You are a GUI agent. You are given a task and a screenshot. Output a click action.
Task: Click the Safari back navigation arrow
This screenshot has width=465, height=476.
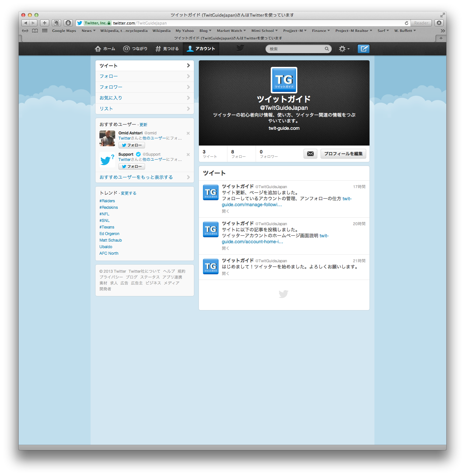coord(26,23)
